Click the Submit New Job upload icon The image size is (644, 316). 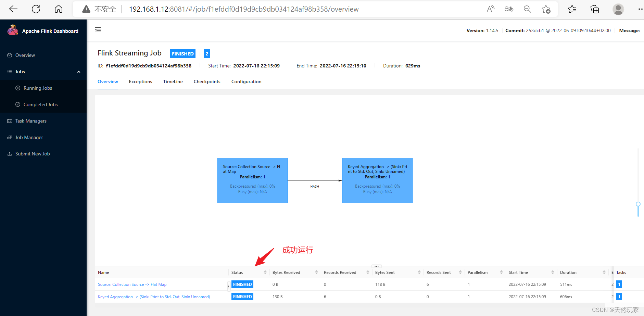(10, 154)
